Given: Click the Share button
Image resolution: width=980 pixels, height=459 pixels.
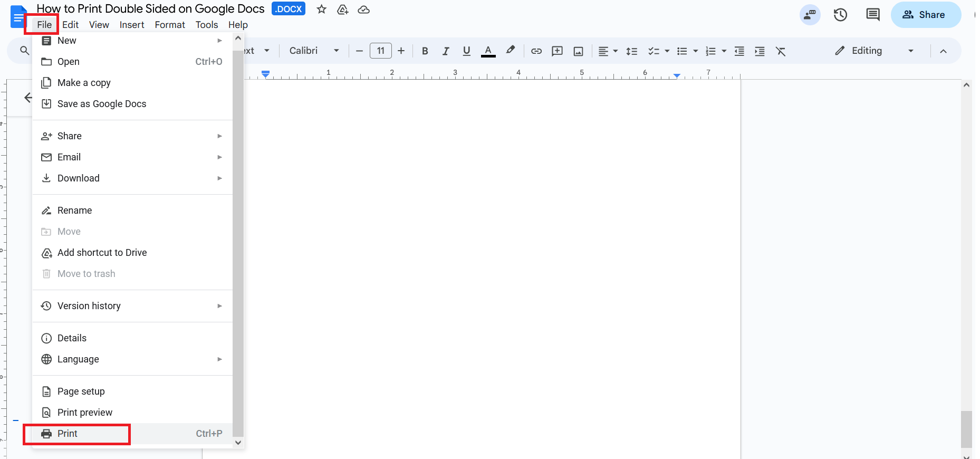Looking at the screenshot, I should (x=926, y=15).
